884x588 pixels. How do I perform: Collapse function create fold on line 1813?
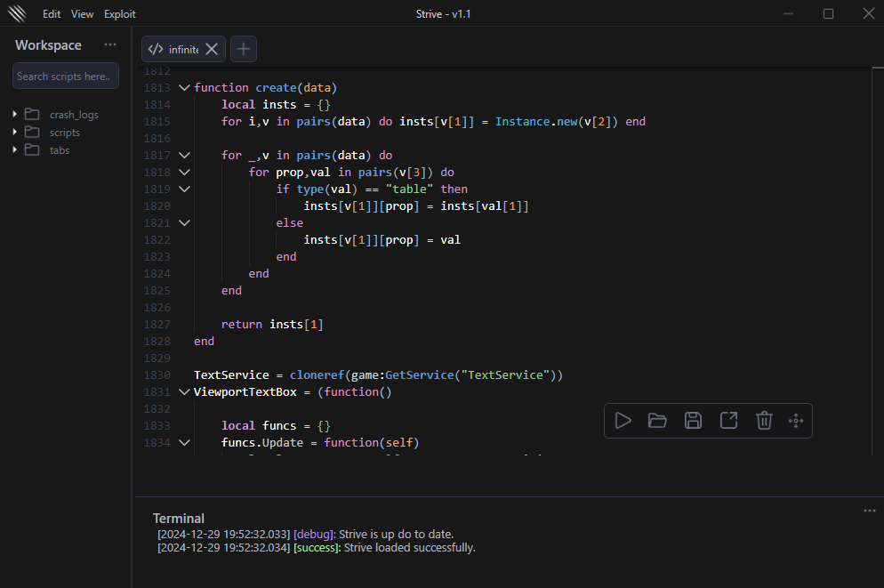[184, 87]
